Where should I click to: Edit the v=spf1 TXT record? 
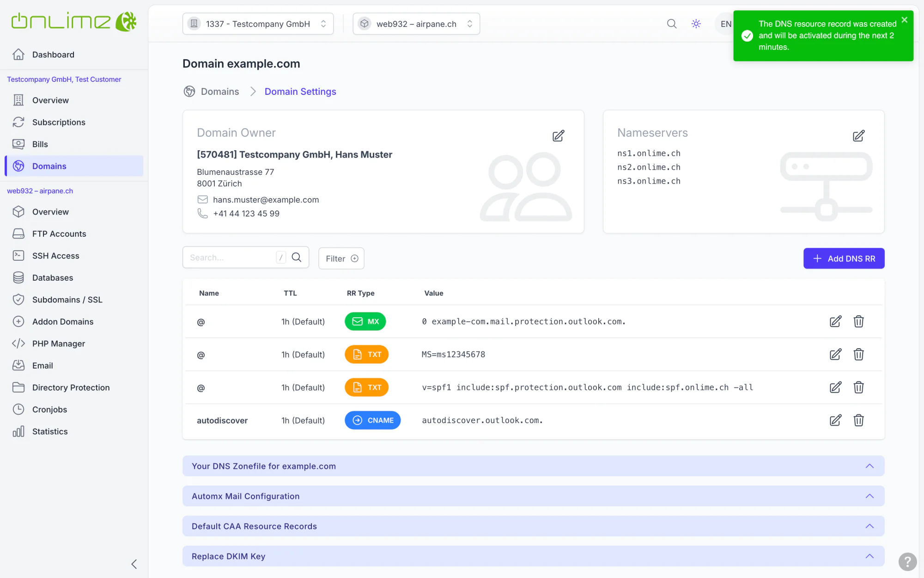pos(835,387)
